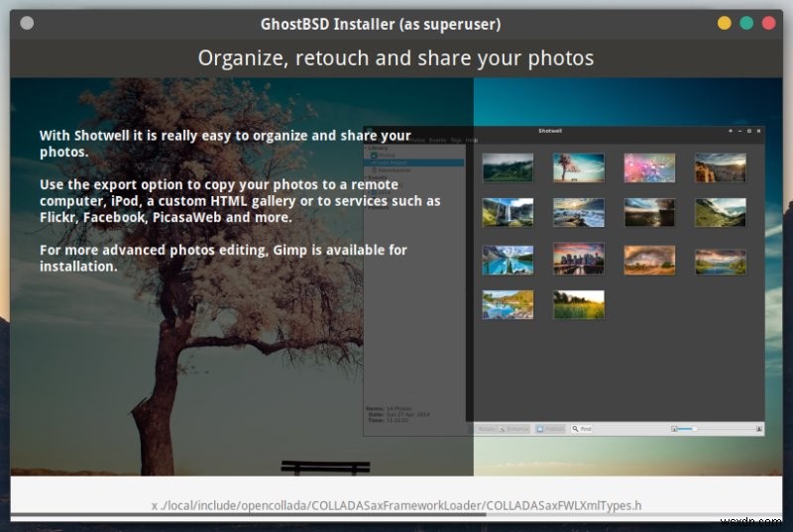Click the installation progress bar
The image size is (793, 532).
coord(396,515)
